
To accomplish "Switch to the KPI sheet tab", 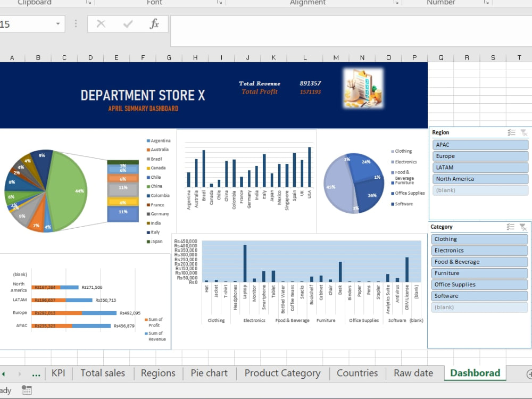I will pos(59,373).
